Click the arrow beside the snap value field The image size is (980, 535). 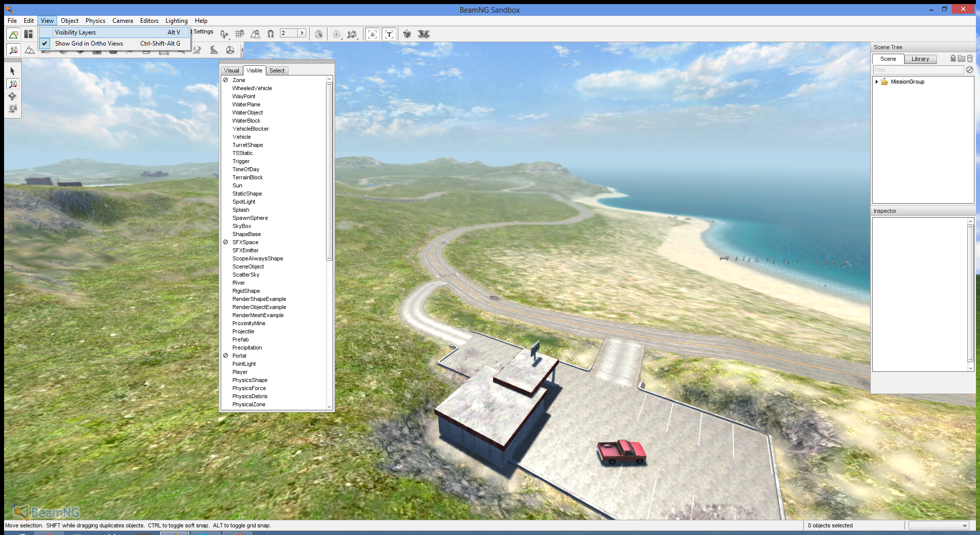pyautogui.click(x=302, y=33)
